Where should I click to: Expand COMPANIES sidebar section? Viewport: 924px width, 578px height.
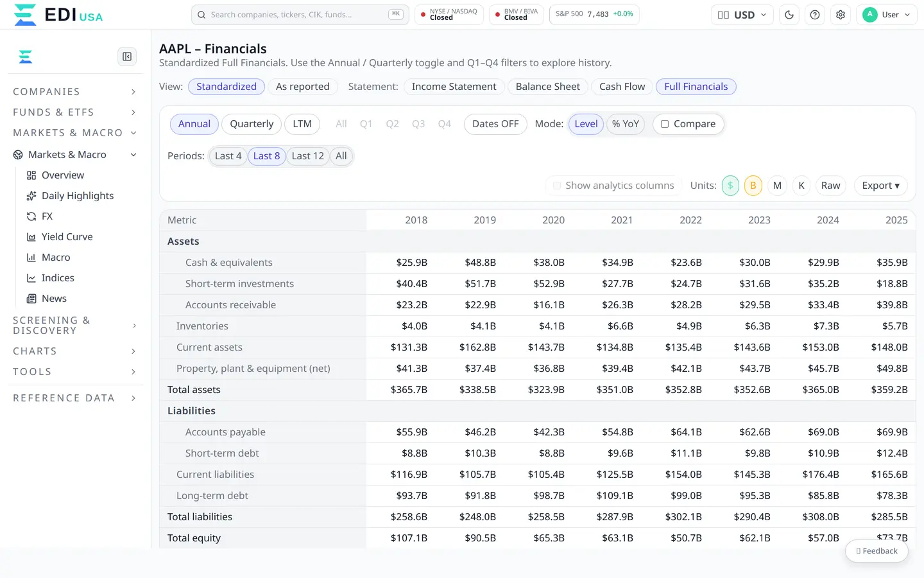click(74, 92)
